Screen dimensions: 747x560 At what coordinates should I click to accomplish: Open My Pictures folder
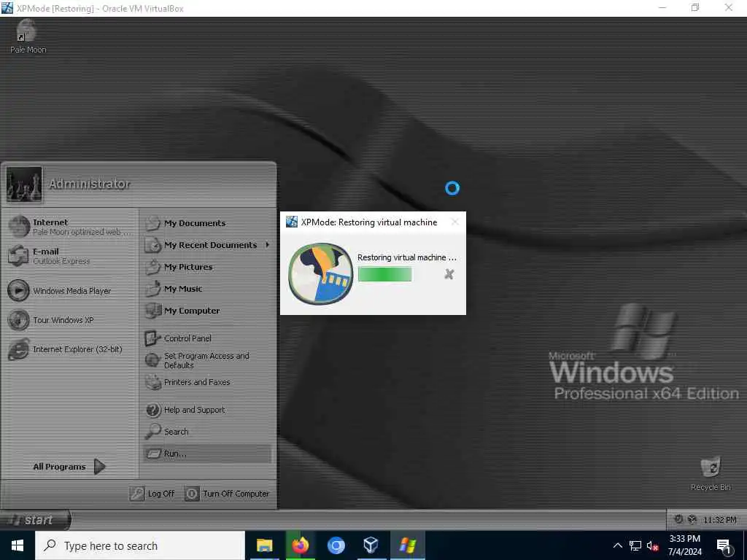(x=206, y=267)
